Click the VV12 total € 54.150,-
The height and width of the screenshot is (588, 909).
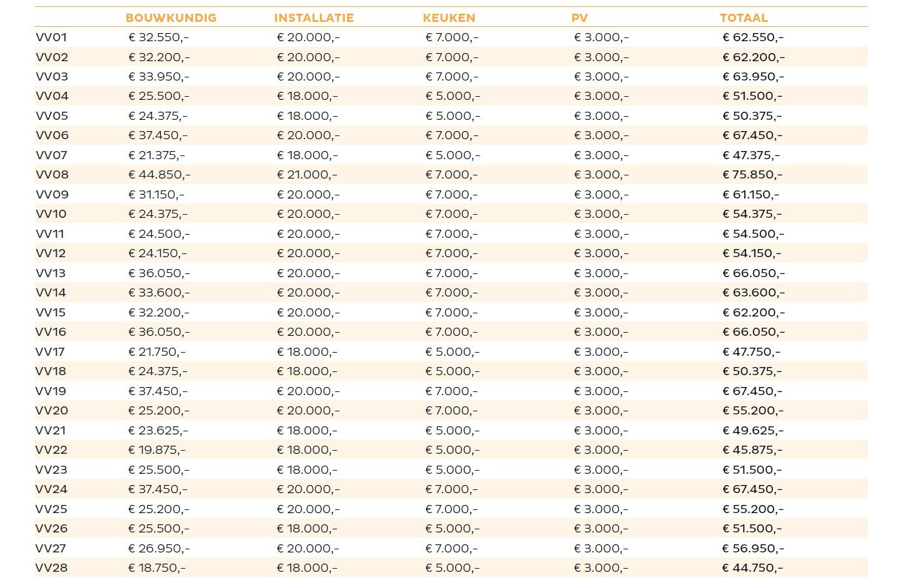point(752,253)
